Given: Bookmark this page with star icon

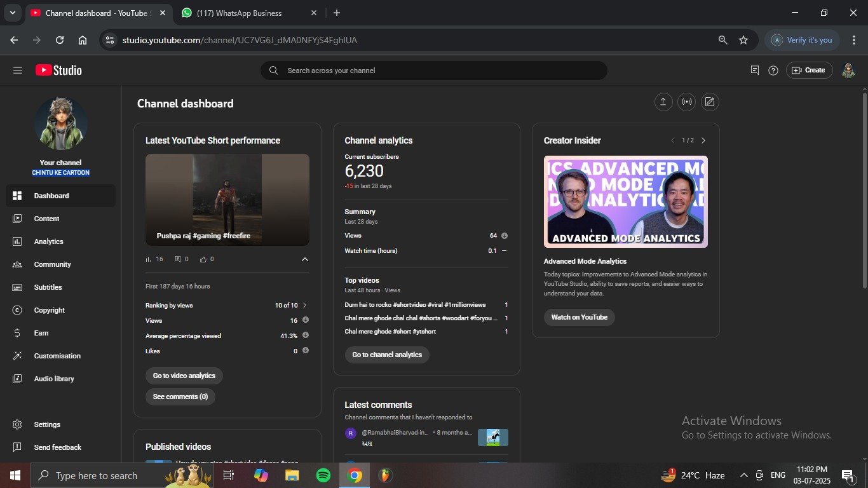Looking at the screenshot, I should 743,40.
